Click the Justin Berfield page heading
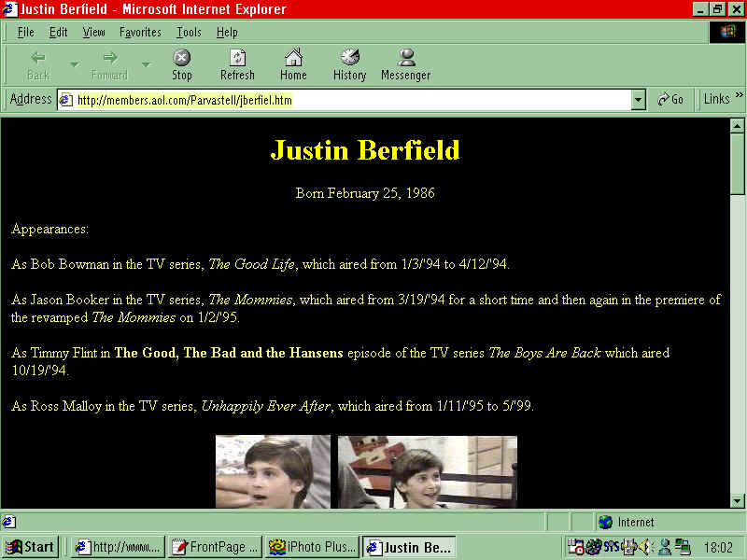The height and width of the screenshot is (560, 747). [365, 150]
